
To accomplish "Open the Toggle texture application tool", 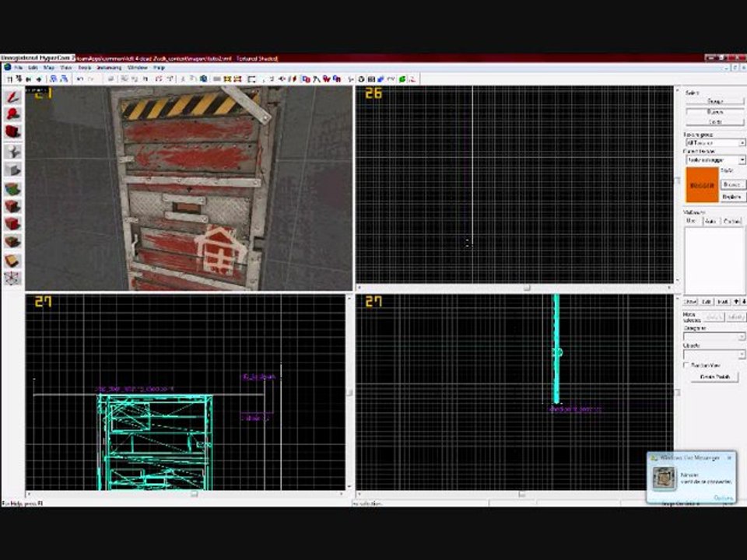I will [x=13, y=189].
